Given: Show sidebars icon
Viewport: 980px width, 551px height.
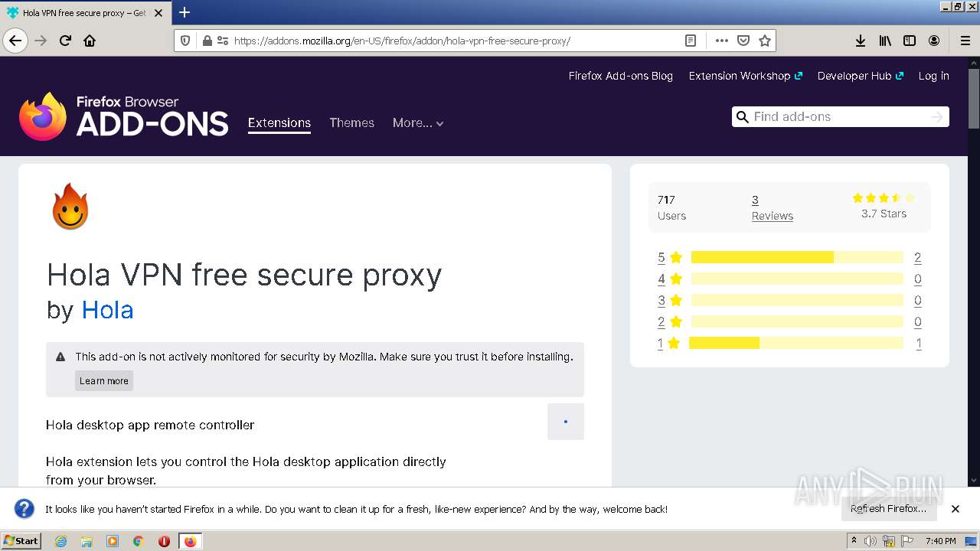Looking at the screenshot, I should [x=910, y=41].
